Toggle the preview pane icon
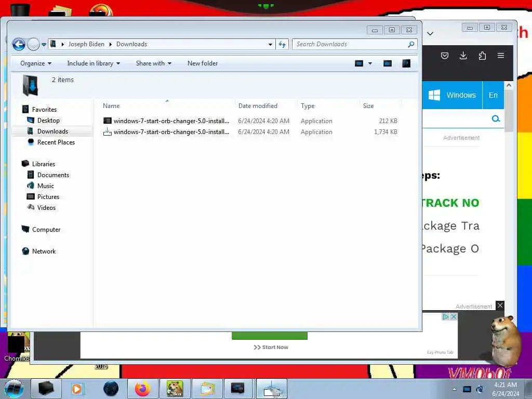Viewport: 532px width, 399px height. 388,63
